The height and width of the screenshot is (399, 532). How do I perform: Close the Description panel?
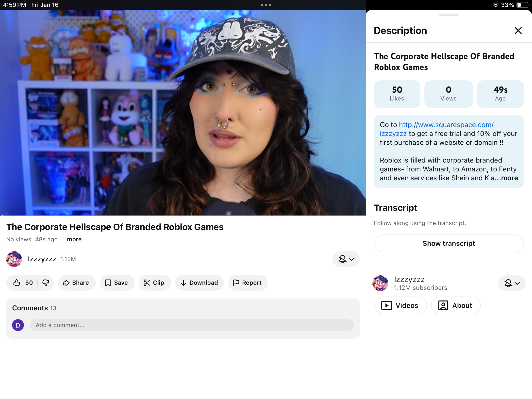tap(518, 31)
